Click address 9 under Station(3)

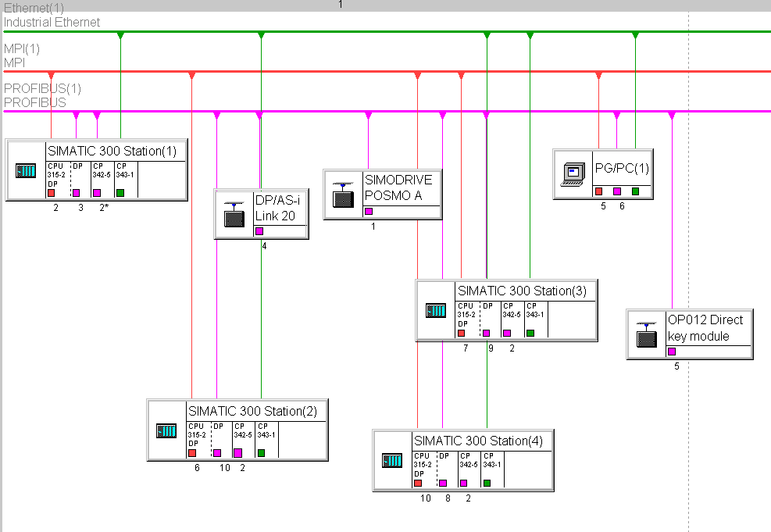491,348
